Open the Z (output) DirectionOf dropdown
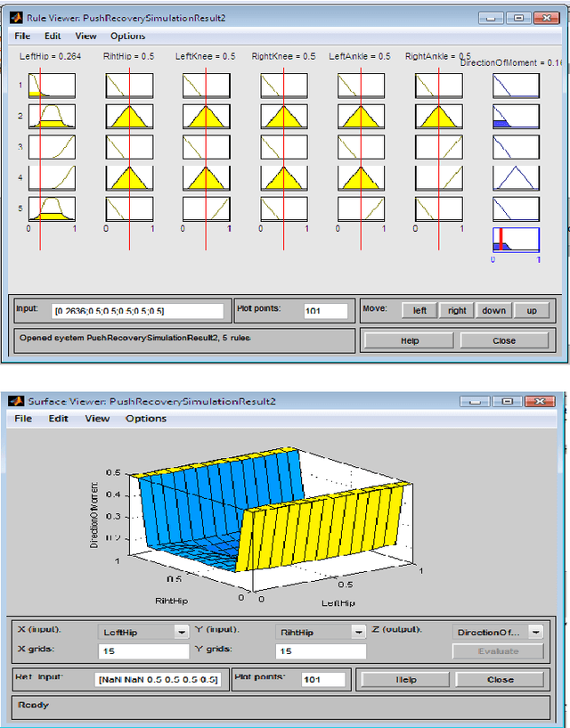The height and width of the screenshot is (728, 570). 499,632
